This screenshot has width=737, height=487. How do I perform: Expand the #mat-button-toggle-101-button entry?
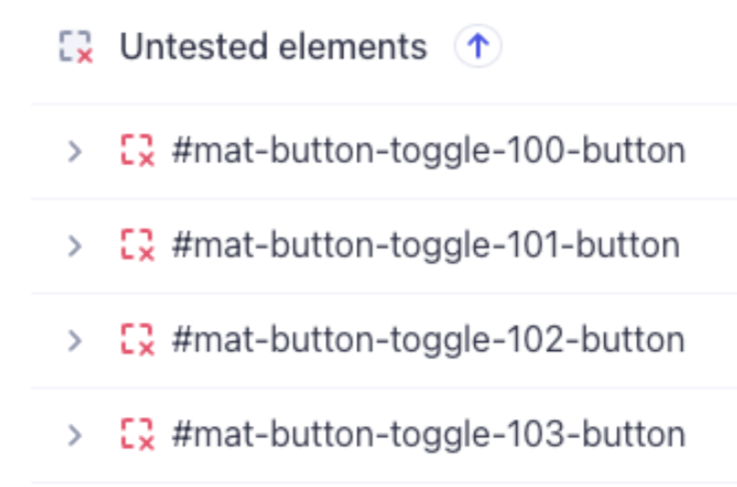tap(73, 246)
